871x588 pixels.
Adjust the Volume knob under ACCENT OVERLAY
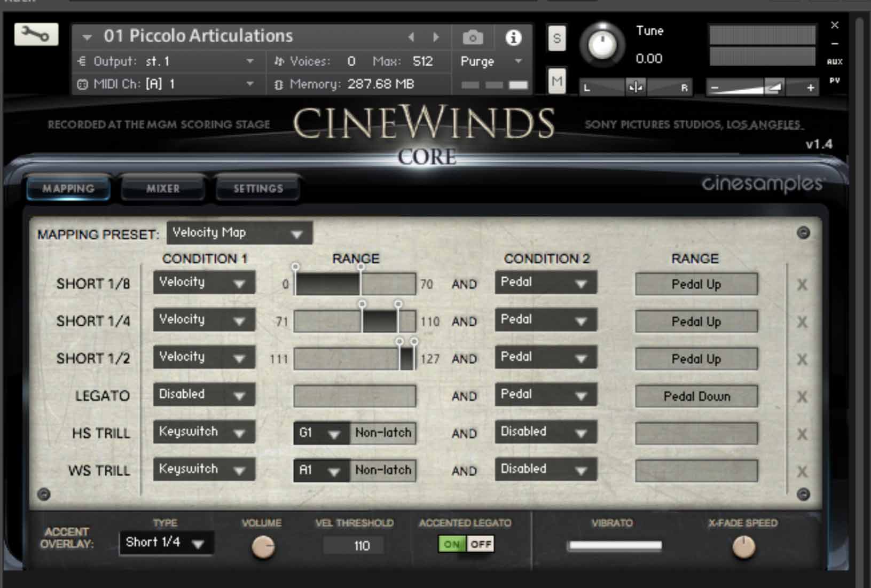click(262, 546)
